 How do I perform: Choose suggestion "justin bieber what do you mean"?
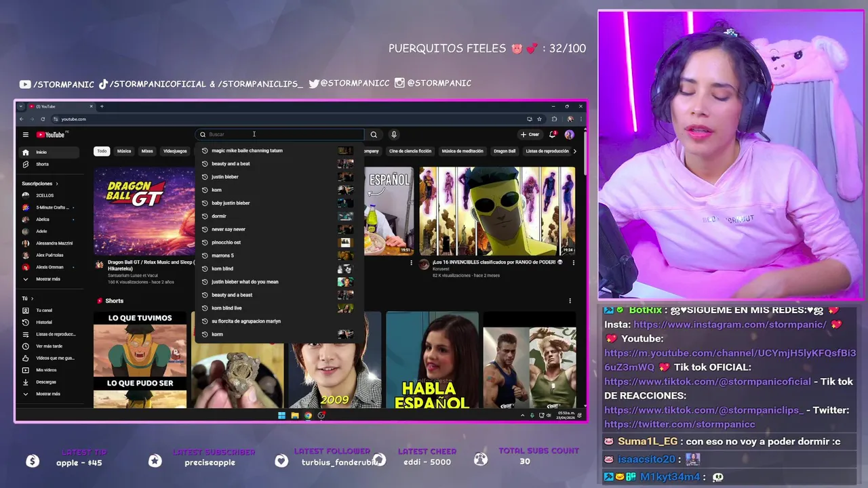(278, 281)
